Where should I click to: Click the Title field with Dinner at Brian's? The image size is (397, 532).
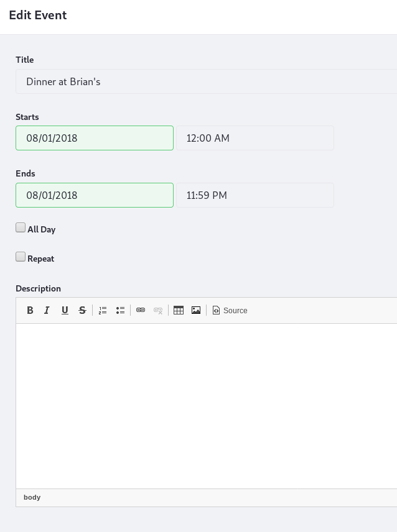pyautogui.click(x=206, y=81)
